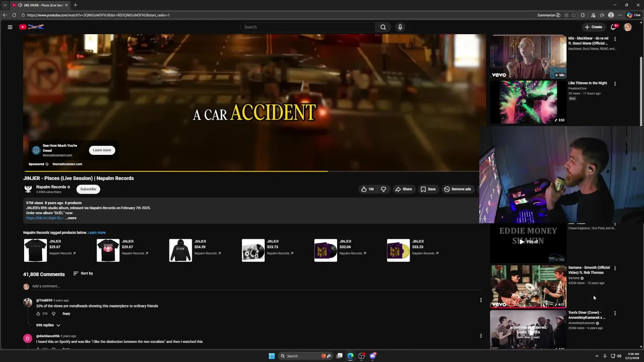
Task: Click the browser address bar URL
Action: point(98,15)
